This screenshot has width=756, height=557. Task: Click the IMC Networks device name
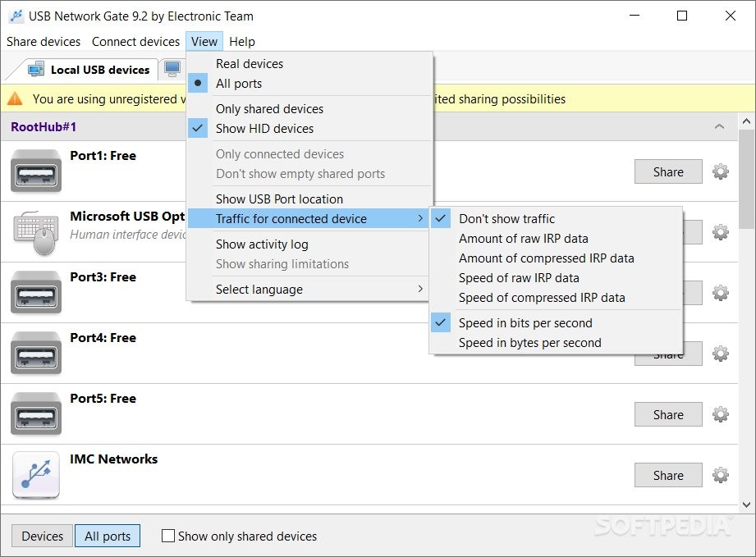pyautogui.click(x=114, y=459)
